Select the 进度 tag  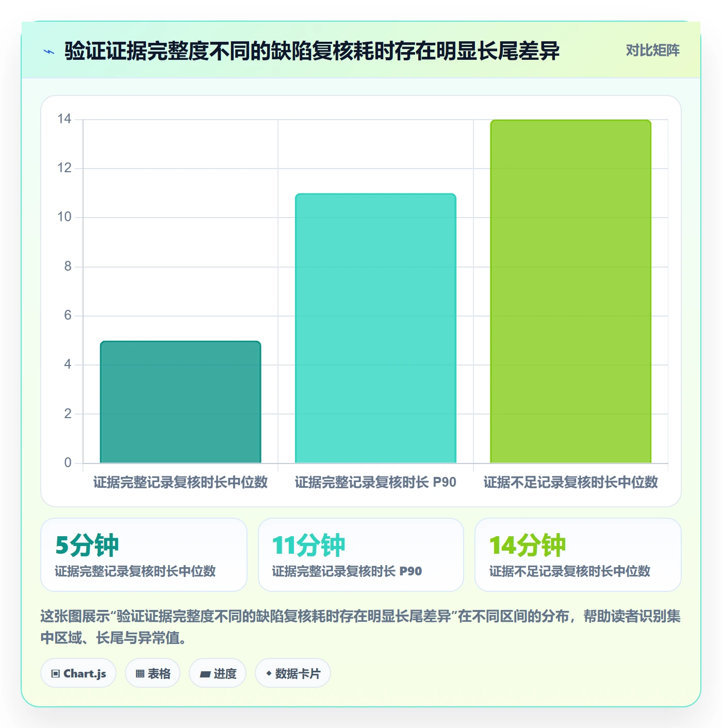218,673
